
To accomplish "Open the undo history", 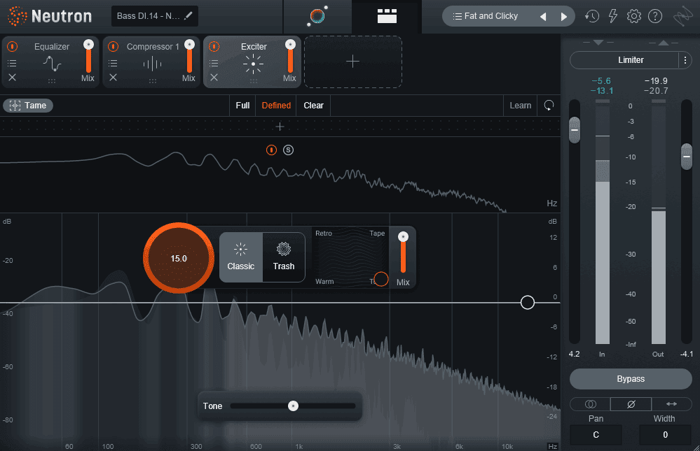I will click(592, 17).
